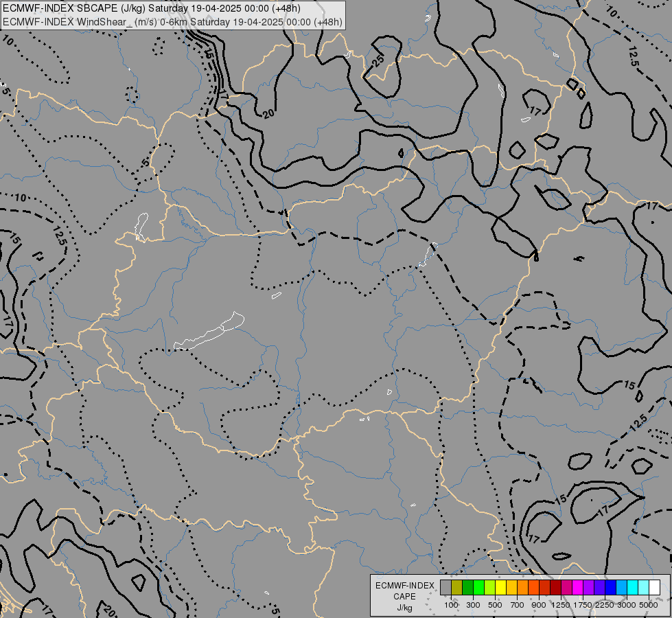The height and width of the screenshot is (618, 672).
Task: Click the red-orange swatch left of 900
Action: (533, 588)
